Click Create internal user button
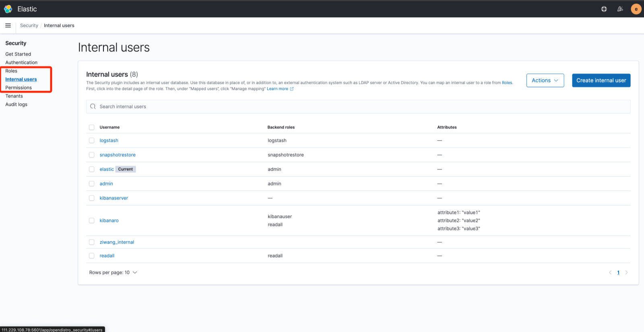The height and width of the screenshot is (332, 644). [601, 80]
